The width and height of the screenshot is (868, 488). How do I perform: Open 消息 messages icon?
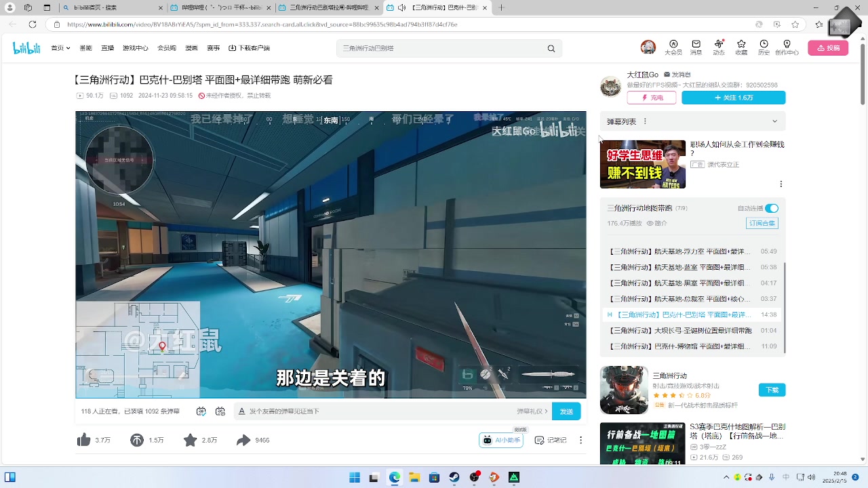point(696,47)
